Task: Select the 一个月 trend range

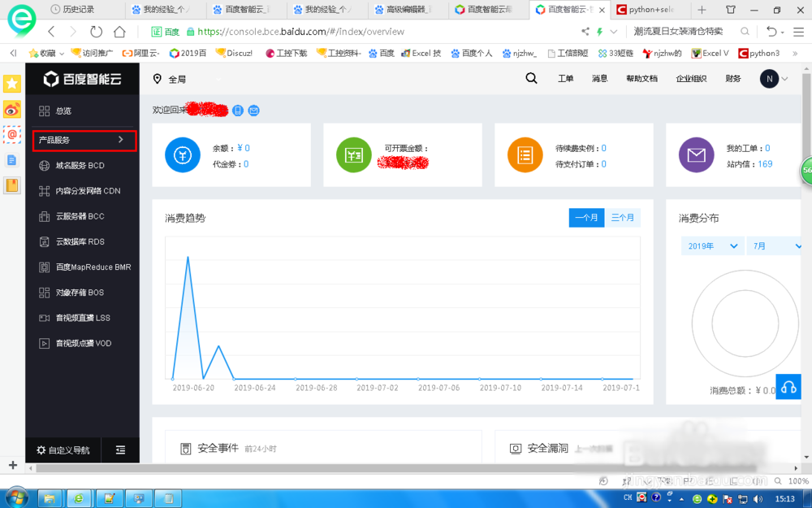Action: click(x=587, y=218)
